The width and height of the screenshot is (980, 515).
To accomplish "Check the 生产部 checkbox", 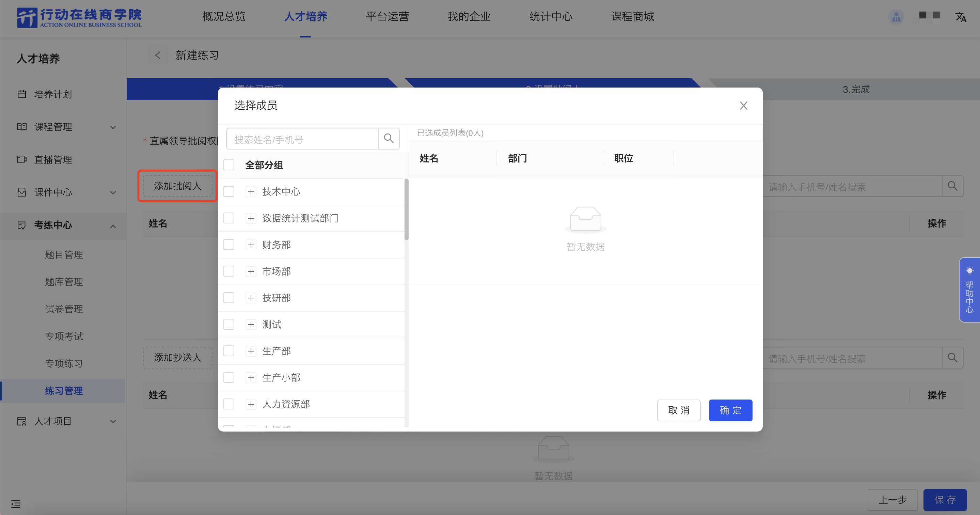I will (x=228, y=351).
